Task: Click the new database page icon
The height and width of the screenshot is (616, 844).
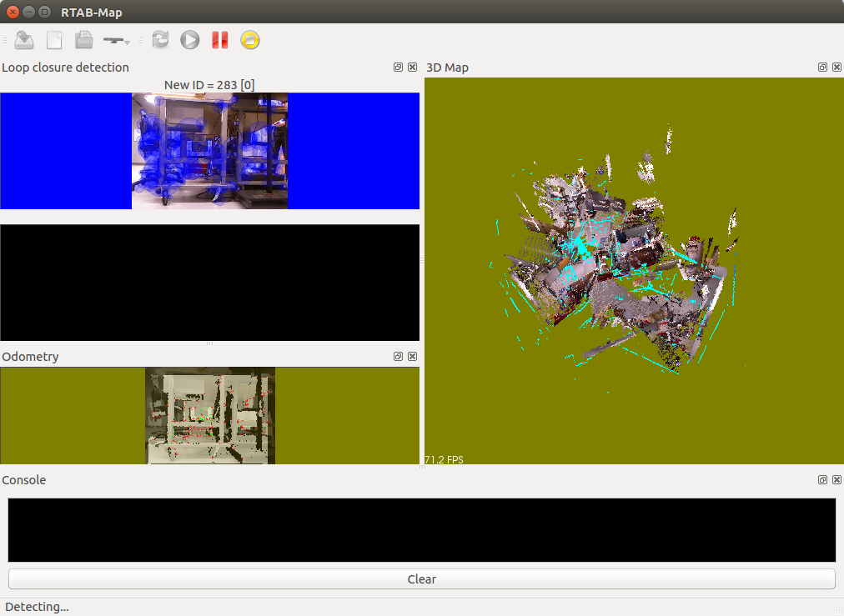Action: coord(54,39)
